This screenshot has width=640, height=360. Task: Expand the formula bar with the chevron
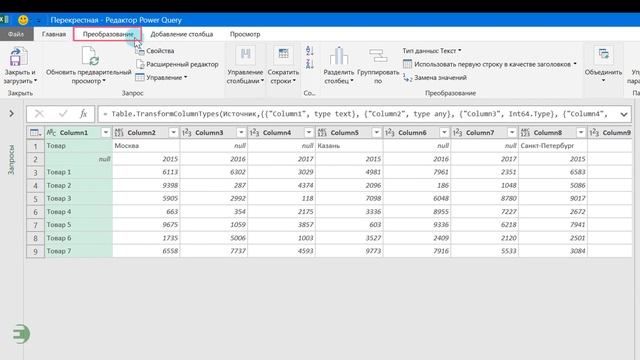pos(624,114)
